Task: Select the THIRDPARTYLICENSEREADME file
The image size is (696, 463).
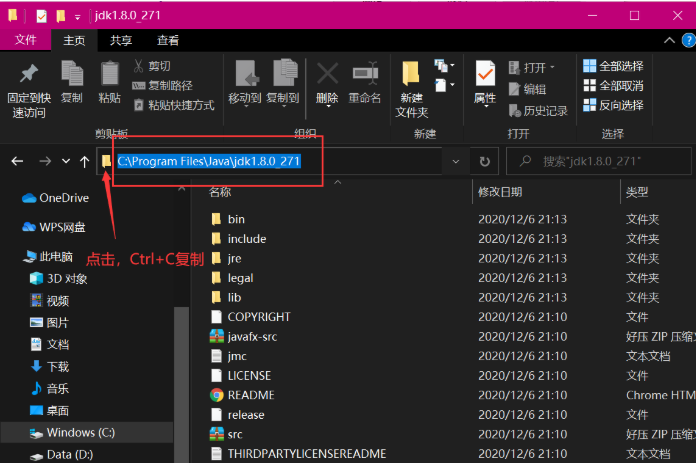Action: click(x=298, y=454)
